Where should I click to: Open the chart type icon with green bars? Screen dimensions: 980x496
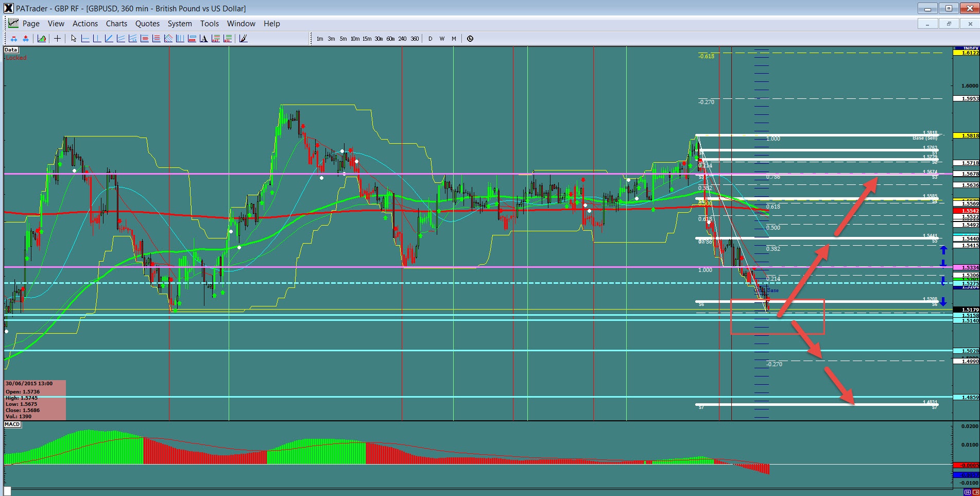[42, 39]
